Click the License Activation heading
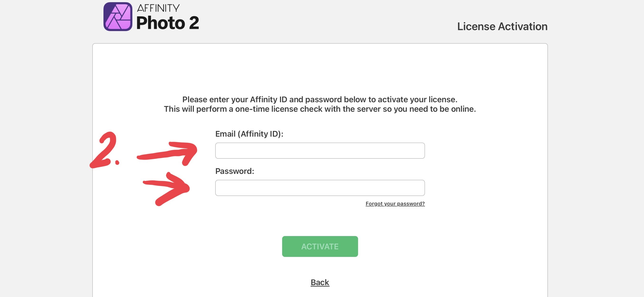Viewport: 644px width, 297px height. point(502,26)
